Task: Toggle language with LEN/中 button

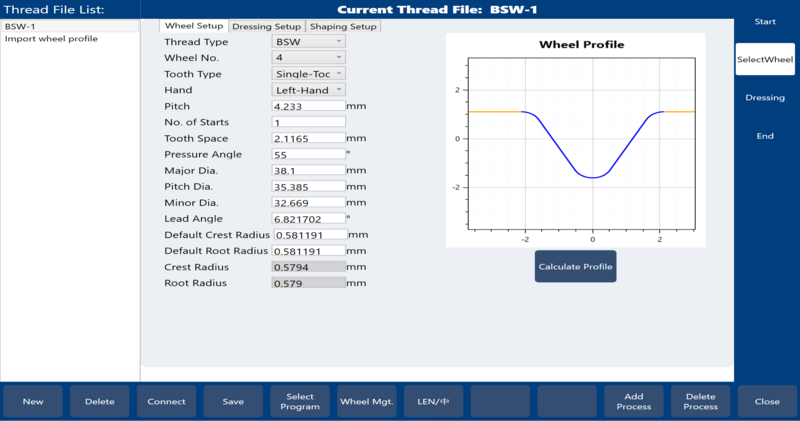Action: tap(434, 402)
